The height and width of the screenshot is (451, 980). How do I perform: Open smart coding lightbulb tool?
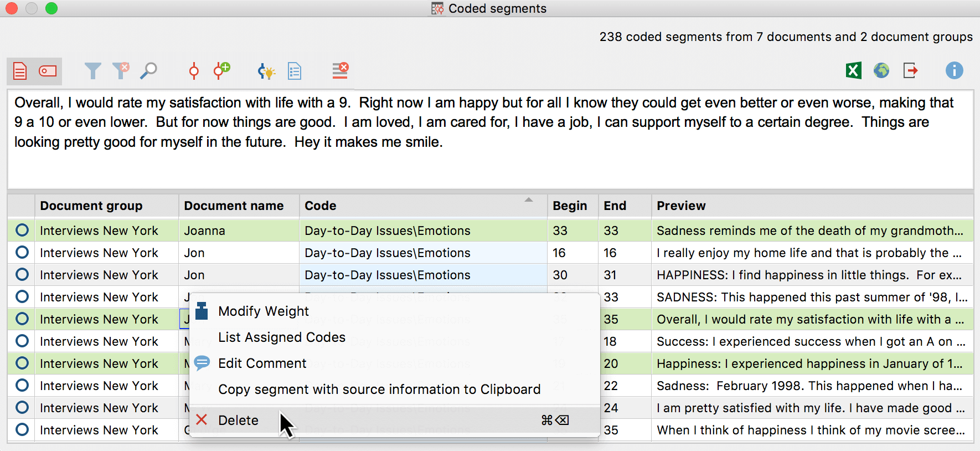pyautogui.click(x=266, y=71)
